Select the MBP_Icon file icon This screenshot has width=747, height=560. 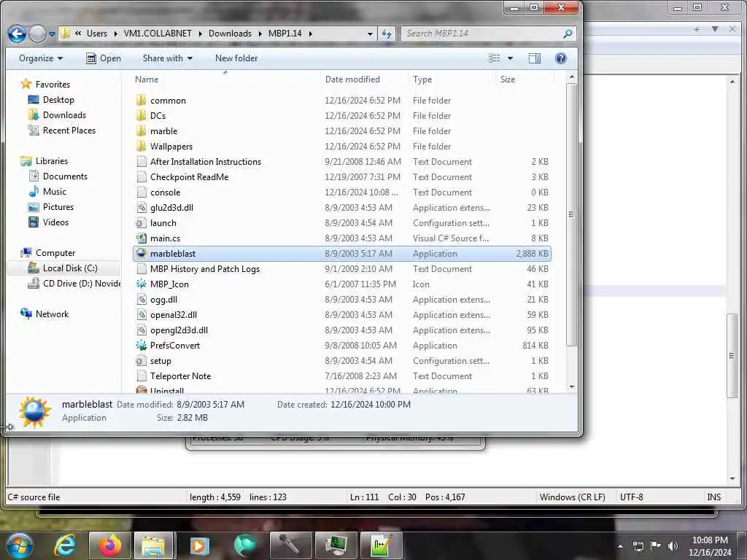point(141,284)
